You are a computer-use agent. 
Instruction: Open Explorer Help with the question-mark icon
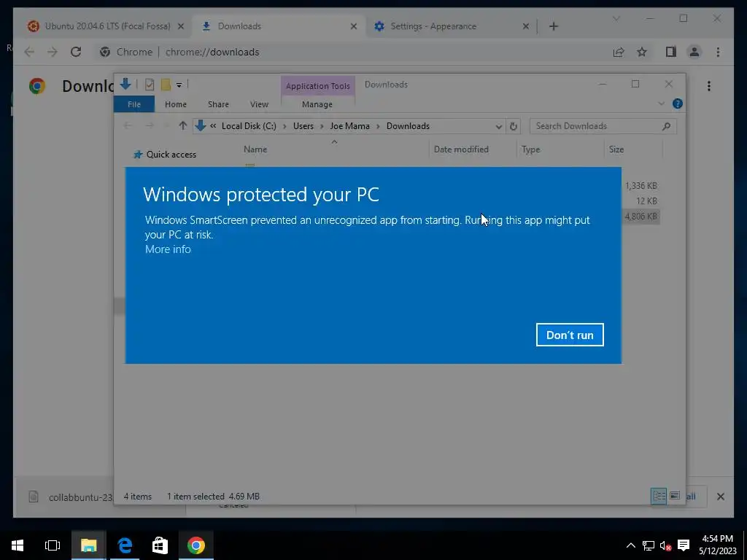[x=678, y=104]
